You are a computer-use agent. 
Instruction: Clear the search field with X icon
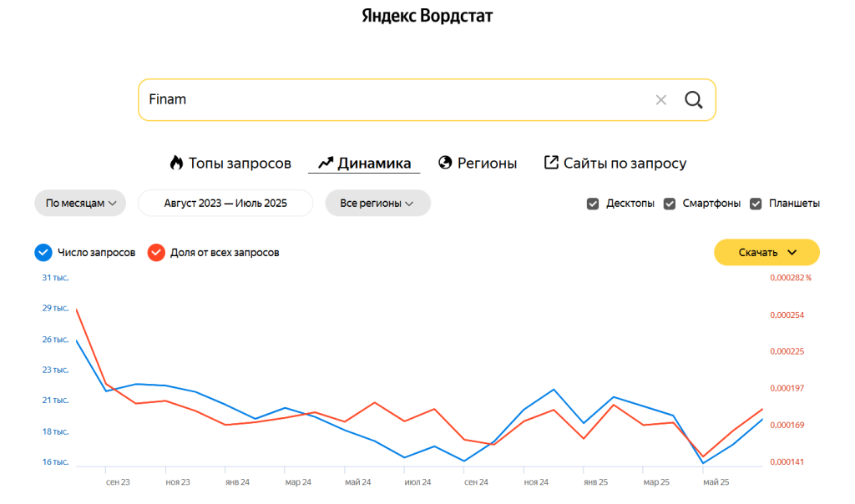pyautogui.click(x=661, y=100)
